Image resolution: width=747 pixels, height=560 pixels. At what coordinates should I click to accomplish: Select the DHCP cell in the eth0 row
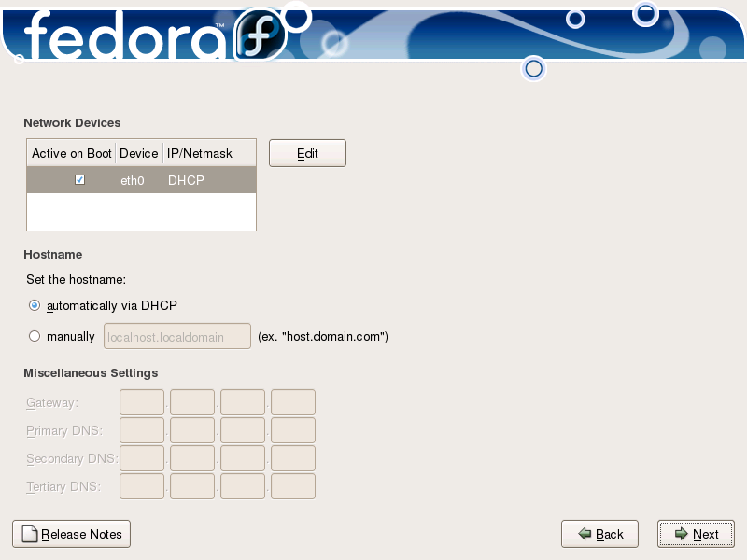[186, 180]
